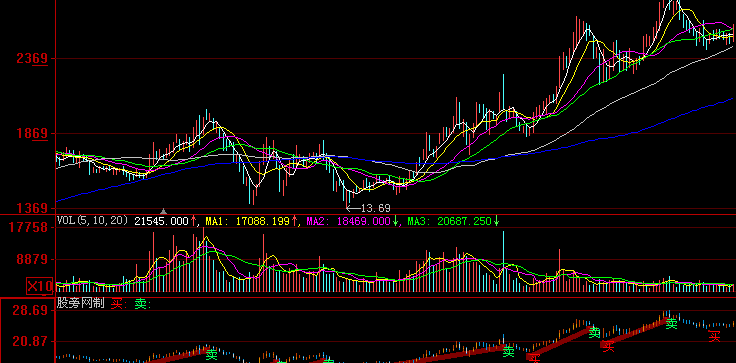Select the yellow MA1: 17088.199 readout

coord(247,221)
